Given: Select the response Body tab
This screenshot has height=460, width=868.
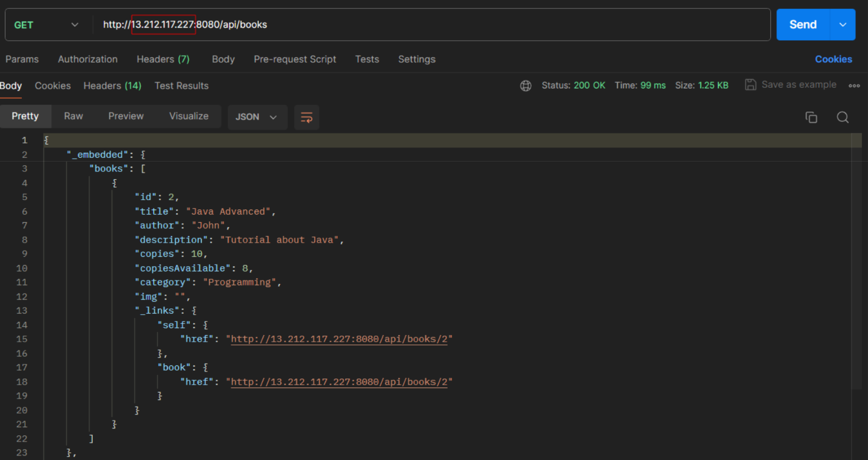Looking at the screenshot, I should (x=11, y=86).
